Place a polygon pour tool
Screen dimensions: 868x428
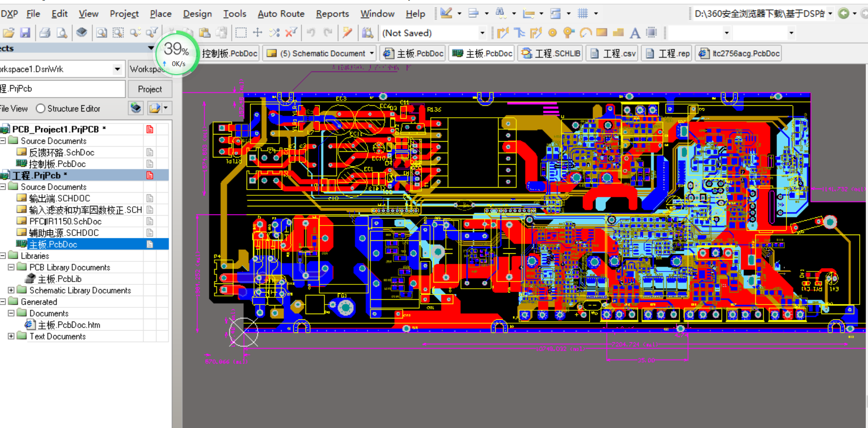[x=618, y=33]
